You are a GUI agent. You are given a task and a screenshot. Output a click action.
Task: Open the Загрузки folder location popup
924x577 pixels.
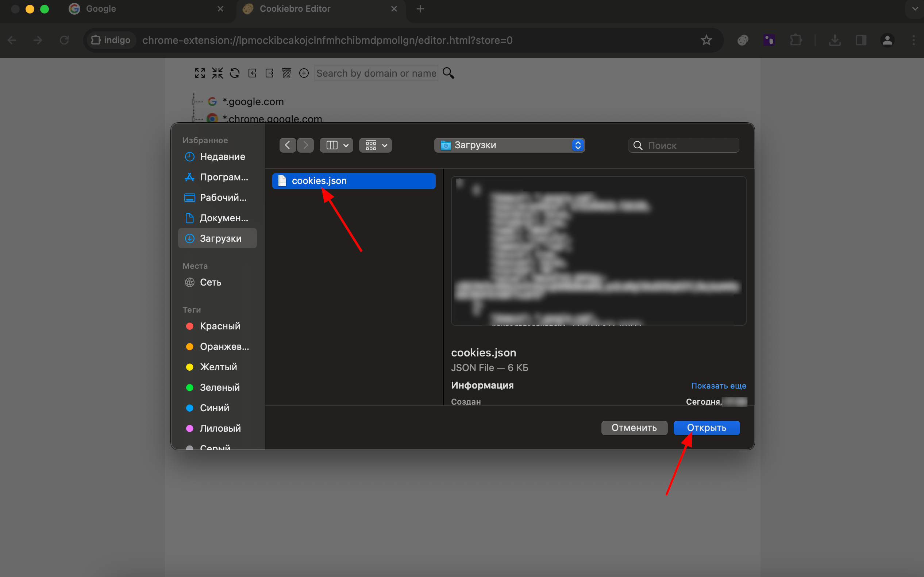pos(509,145)
